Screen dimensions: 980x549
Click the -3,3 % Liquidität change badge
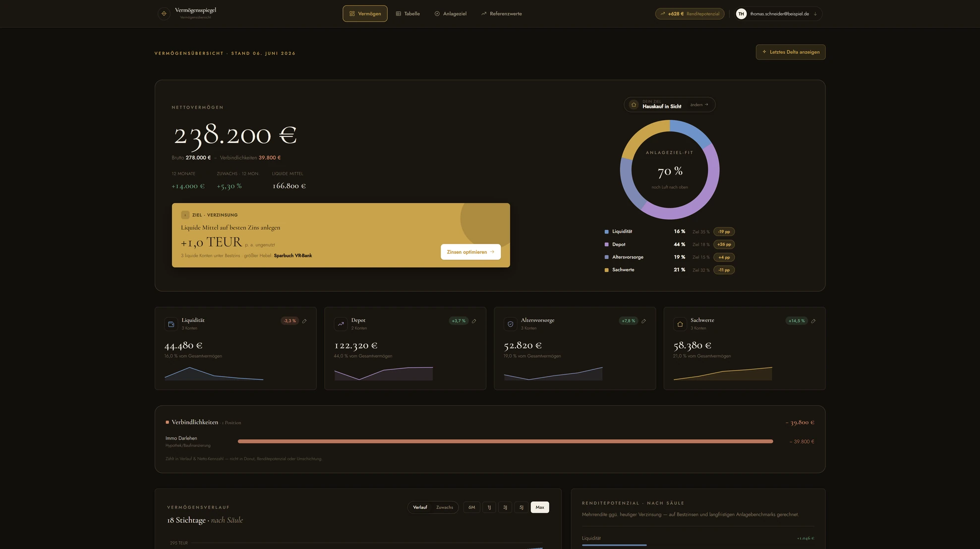(289, 321)
